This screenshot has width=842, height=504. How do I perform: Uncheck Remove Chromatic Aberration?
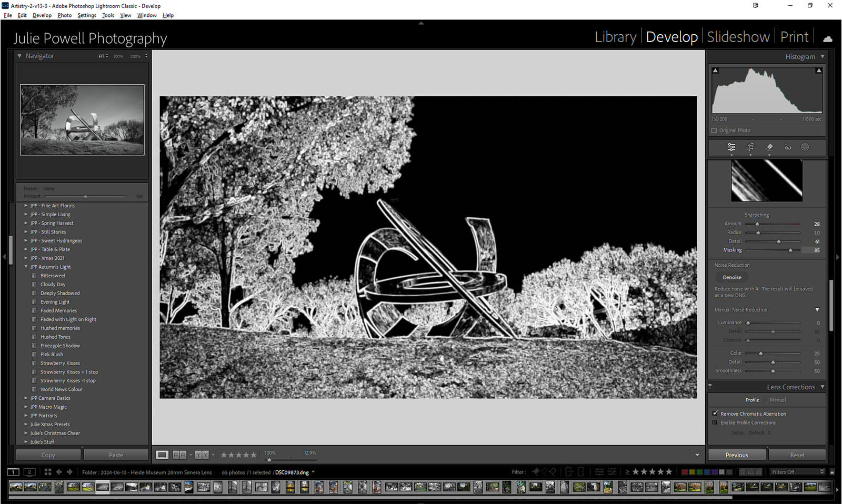(715, 414)
